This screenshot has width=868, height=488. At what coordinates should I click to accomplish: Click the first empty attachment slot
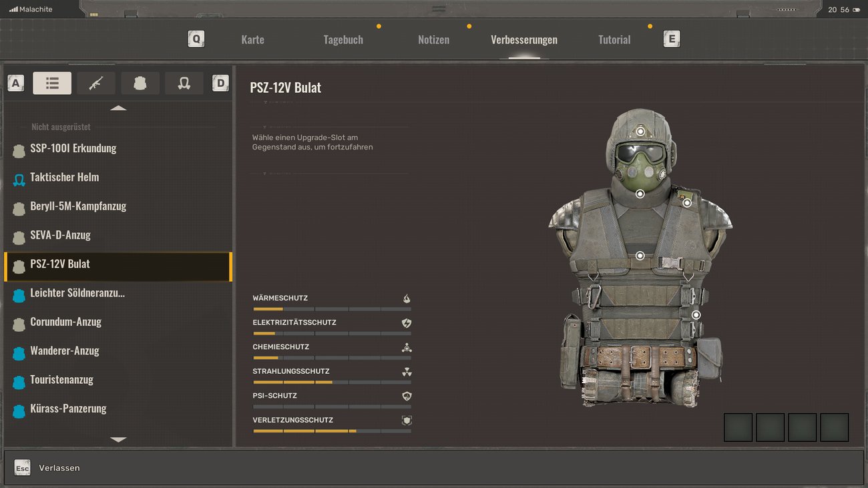pos(738,427)
